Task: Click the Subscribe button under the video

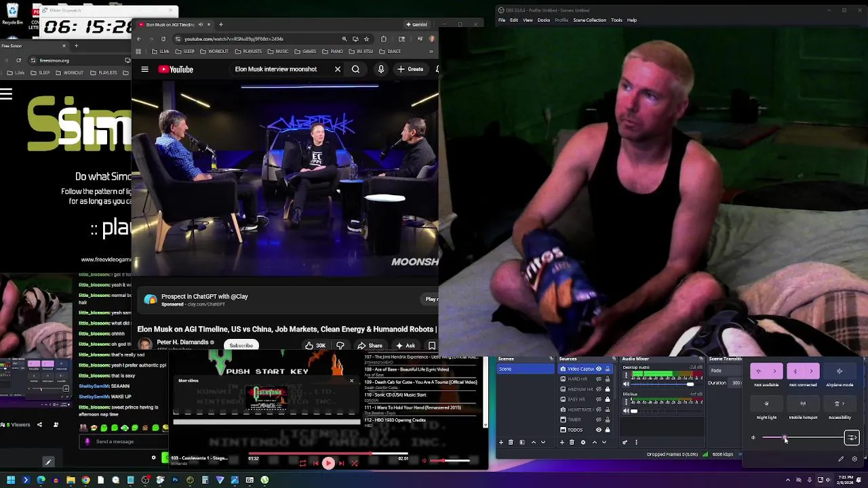Action: (x=241, y=346)
